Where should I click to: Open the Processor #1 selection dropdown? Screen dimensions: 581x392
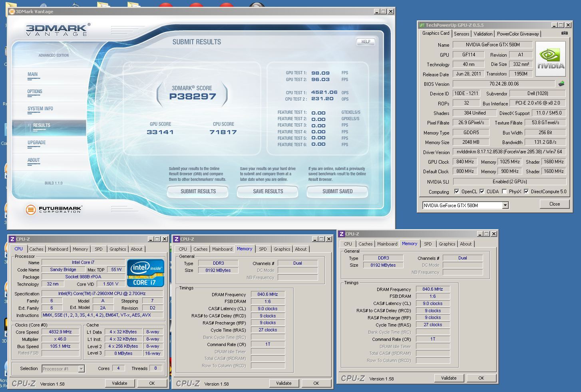tap(81, 369)
